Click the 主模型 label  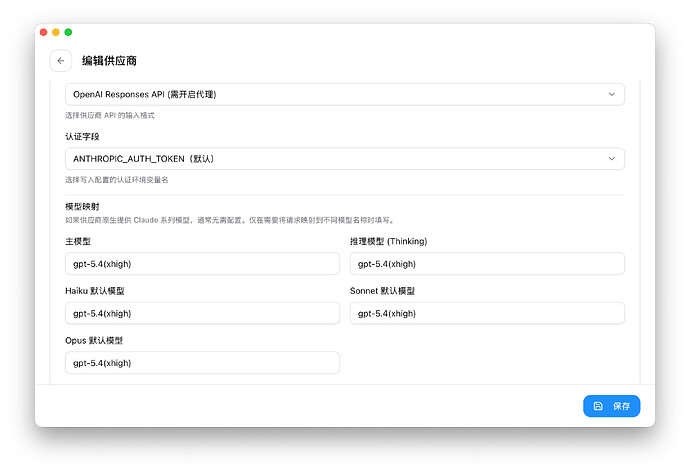78,241
